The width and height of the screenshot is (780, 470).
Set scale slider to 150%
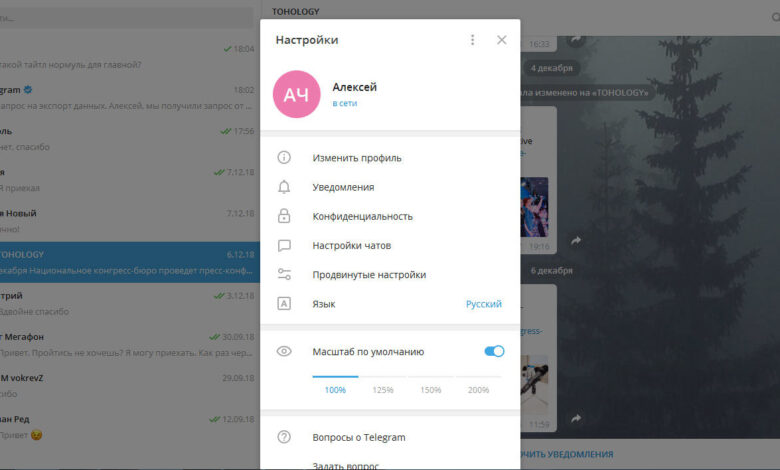[431, 389]
